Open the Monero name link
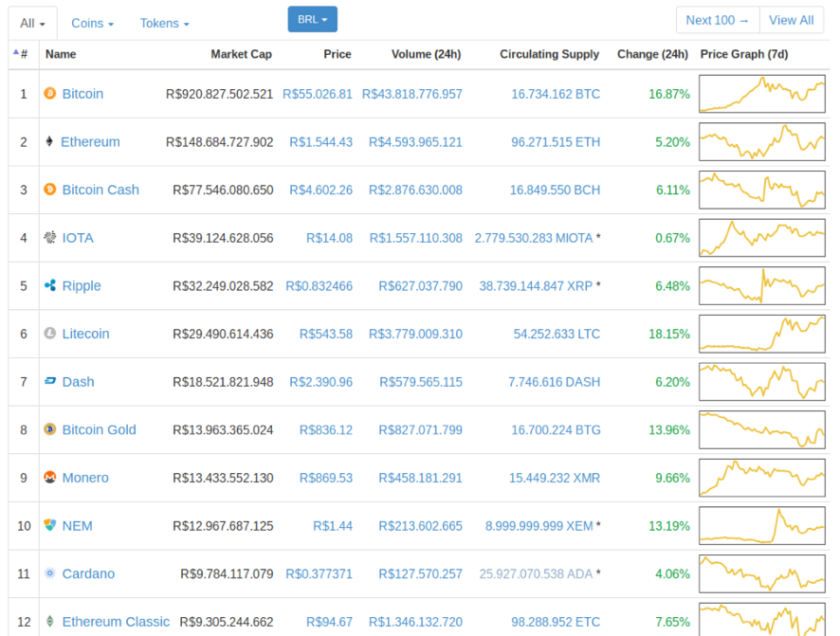 [x=85, y=478]
